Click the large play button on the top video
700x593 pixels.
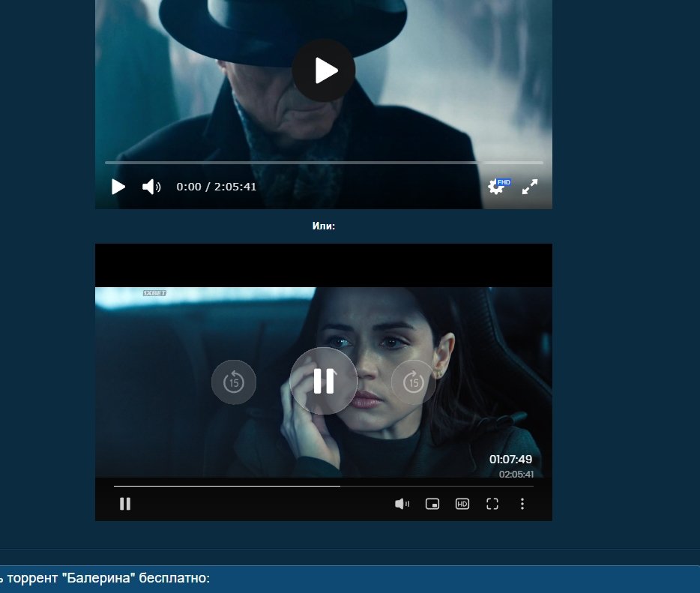click(324, 70)
